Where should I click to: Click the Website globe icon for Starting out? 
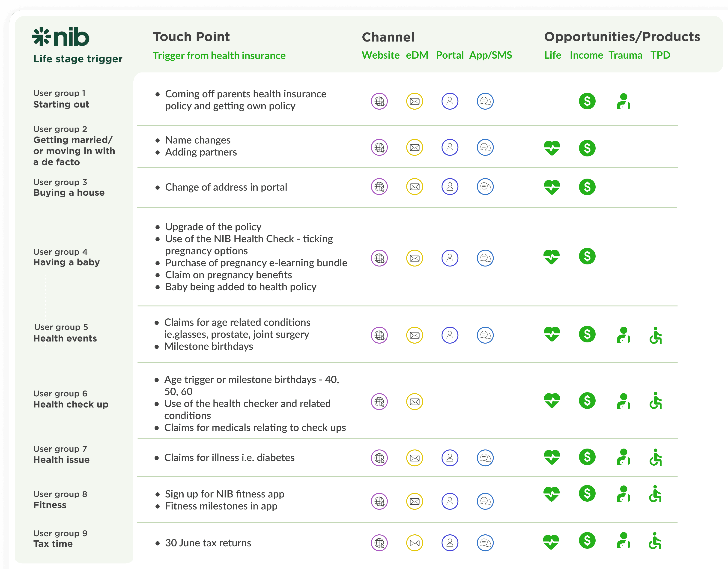tap(379, 101)
